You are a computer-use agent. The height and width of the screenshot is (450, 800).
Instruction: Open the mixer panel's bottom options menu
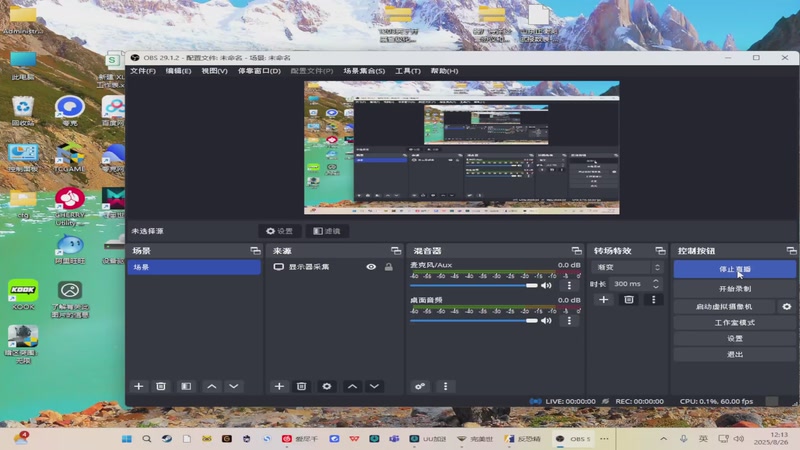[x=445, y=386]
